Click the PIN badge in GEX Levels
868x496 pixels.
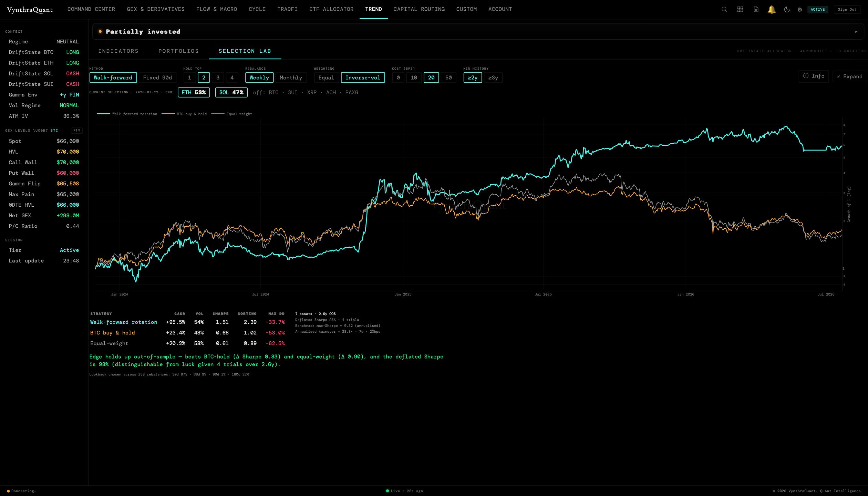76,131
